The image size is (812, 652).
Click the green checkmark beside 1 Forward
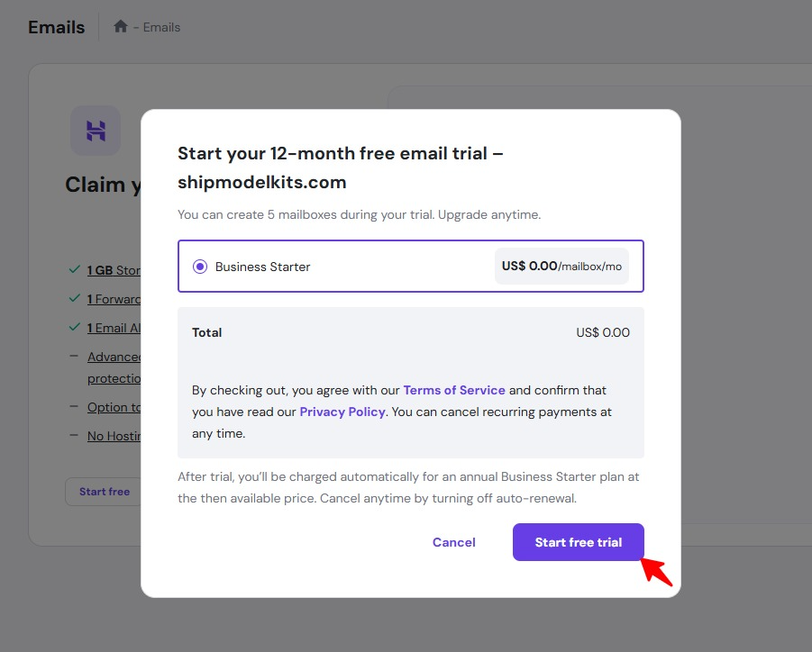[74, 299]
